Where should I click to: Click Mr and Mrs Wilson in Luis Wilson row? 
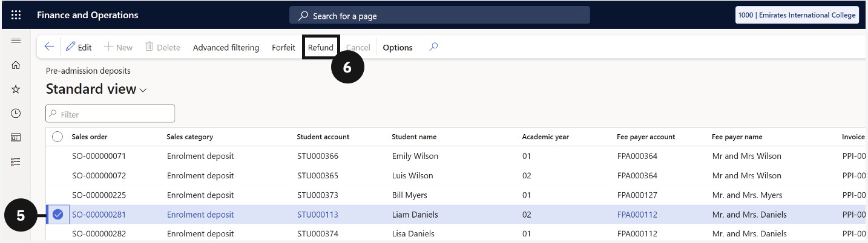746,175
